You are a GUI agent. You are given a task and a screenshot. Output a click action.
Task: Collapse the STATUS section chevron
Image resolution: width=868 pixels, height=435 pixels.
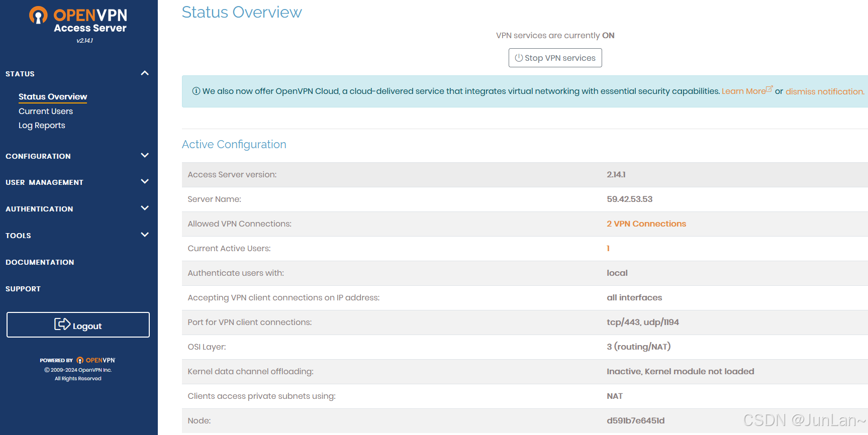click(x=145, y=73)
